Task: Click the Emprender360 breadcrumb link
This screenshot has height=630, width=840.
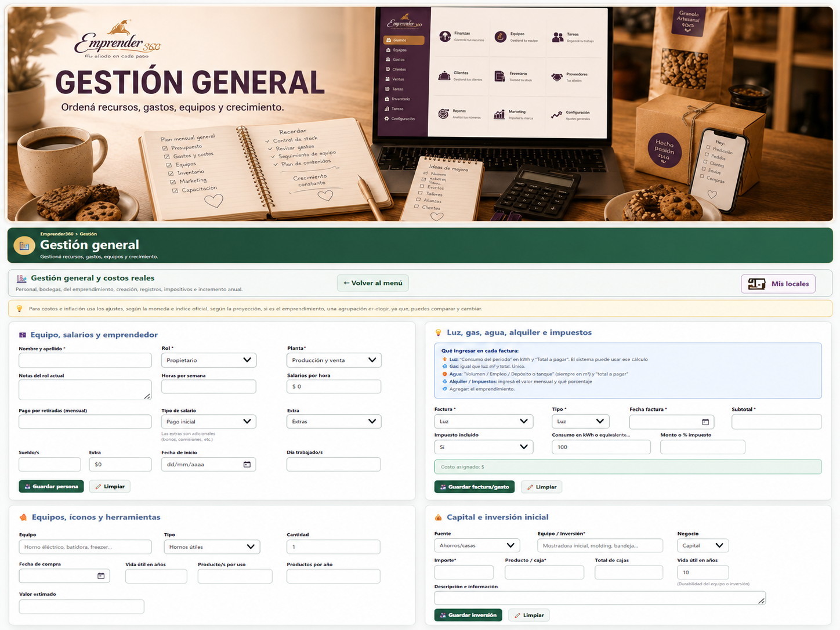Action: click(57, 234)
